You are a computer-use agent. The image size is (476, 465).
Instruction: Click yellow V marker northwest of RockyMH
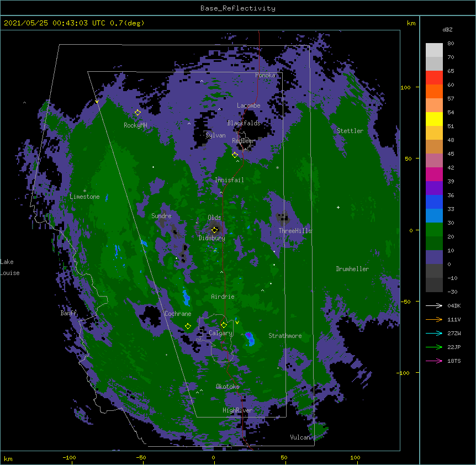pos(97,102)
